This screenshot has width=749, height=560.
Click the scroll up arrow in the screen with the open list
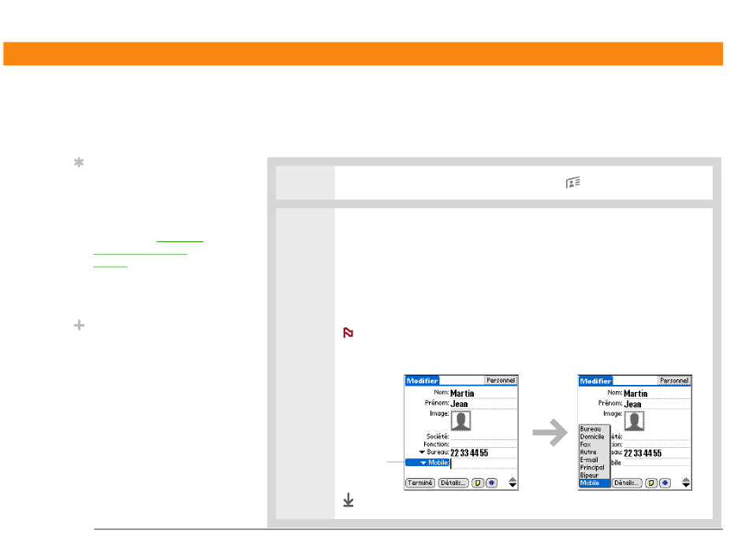tap(686, 480)
